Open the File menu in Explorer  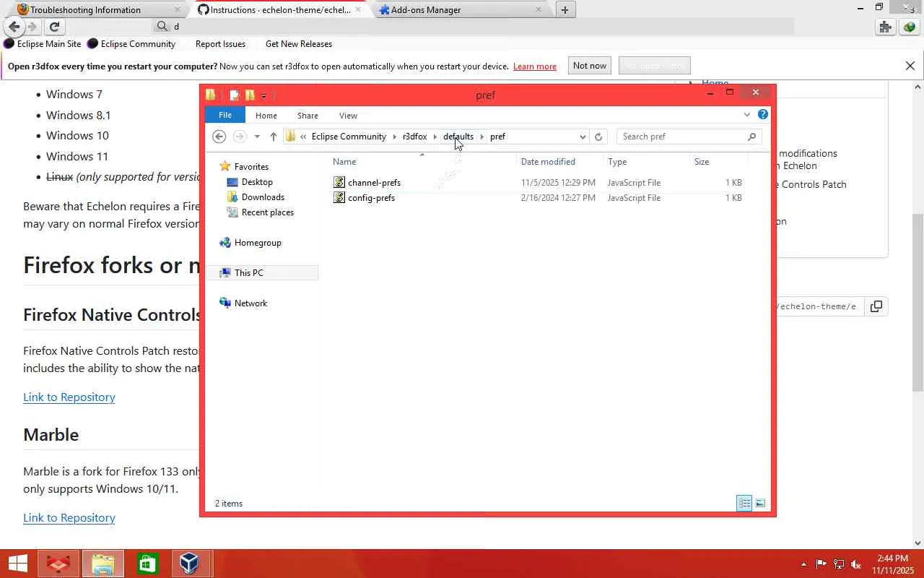click(x=225, y=115)
